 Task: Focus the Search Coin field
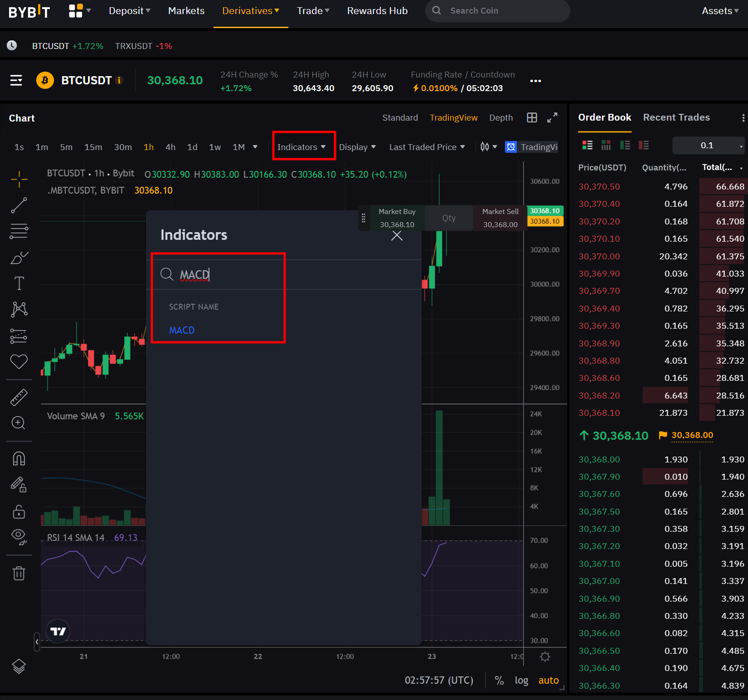tap(498, 11)
